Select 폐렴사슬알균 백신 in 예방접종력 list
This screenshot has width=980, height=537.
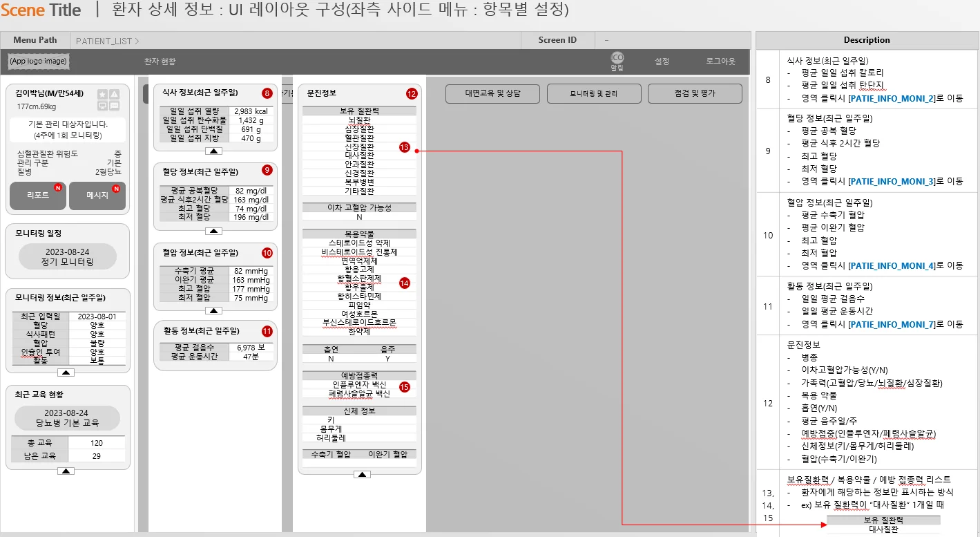[x=359, y=394]
